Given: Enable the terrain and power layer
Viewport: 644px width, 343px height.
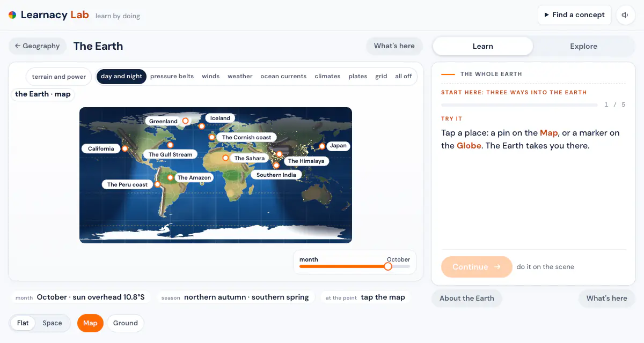Looking at the screenshot, I should 58,77.
